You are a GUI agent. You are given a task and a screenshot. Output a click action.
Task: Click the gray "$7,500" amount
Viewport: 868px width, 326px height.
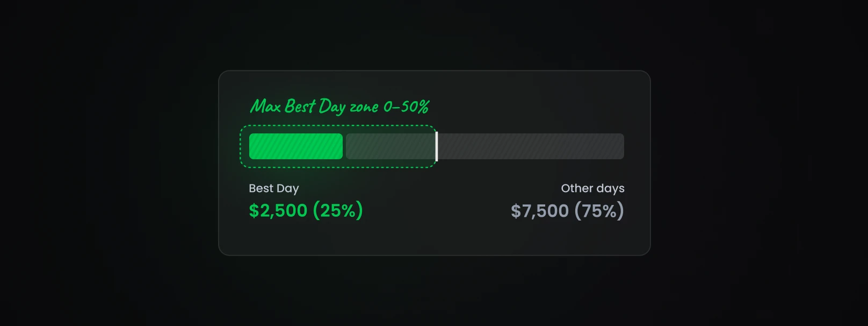tap(540, 211)
